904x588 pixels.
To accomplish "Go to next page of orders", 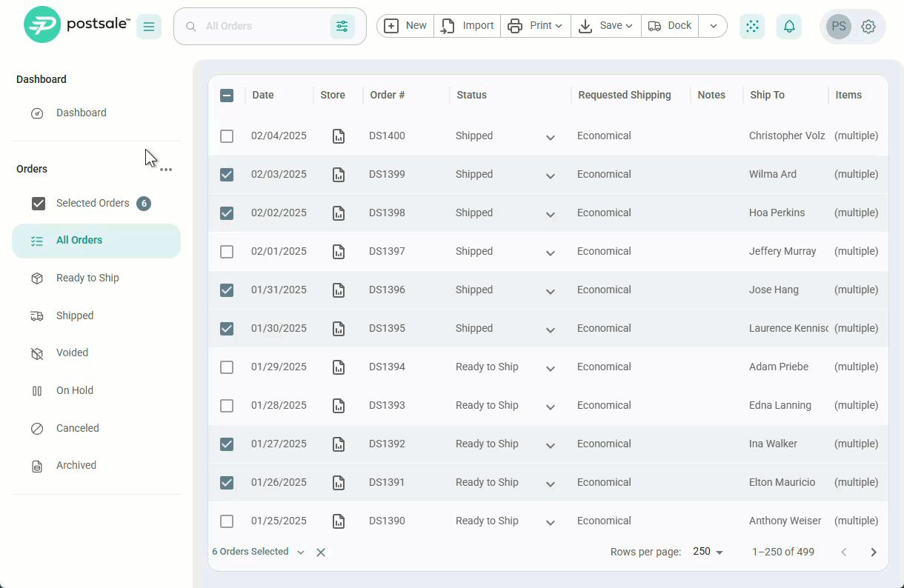I will click(874, 552).
